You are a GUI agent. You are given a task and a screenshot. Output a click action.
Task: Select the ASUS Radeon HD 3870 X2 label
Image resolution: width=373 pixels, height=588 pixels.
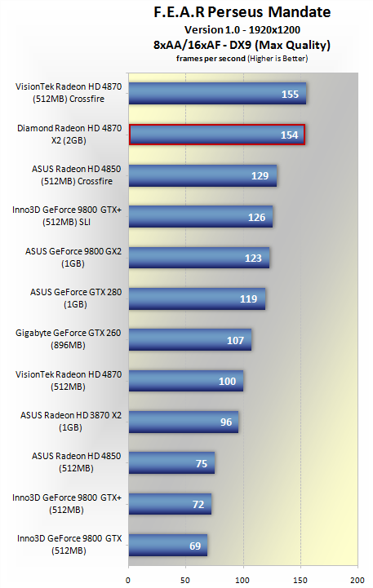click(71, 422)
